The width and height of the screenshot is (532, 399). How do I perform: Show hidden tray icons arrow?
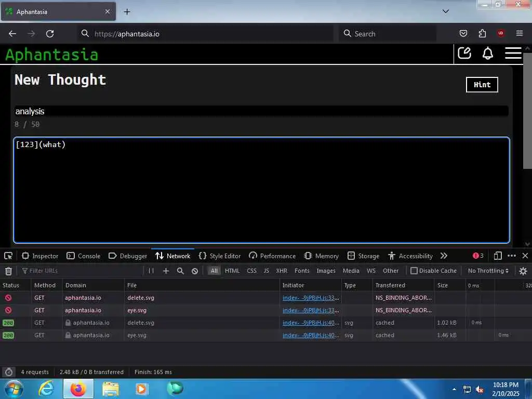tap(454, 389)
